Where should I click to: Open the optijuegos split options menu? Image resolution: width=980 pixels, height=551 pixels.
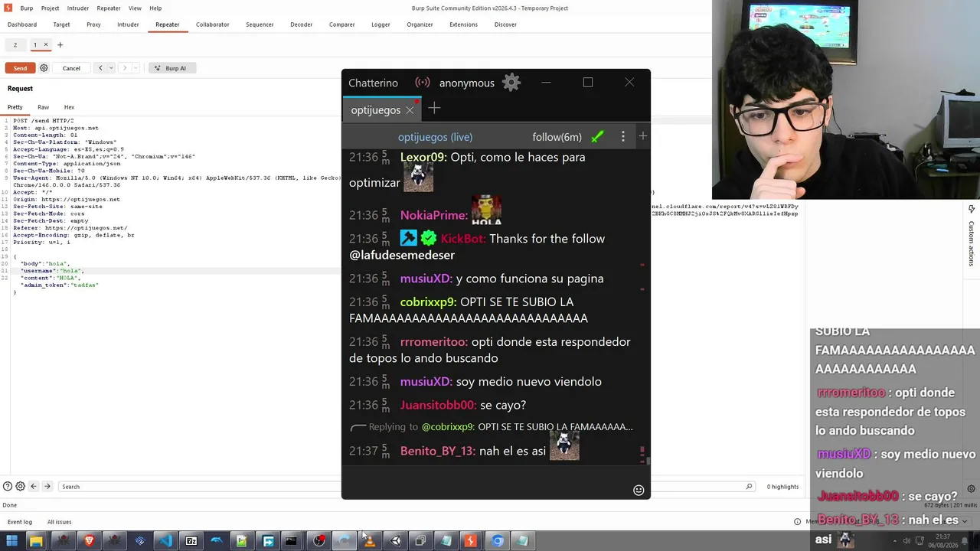tap(623, 137)
